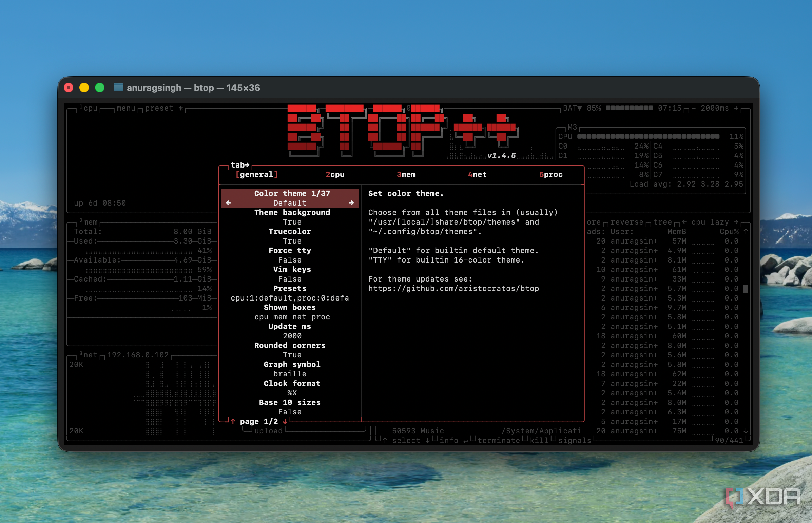Toggle the Base 10 sizes option
This screenshot has height=523, width=812.
tap(290, 407)
